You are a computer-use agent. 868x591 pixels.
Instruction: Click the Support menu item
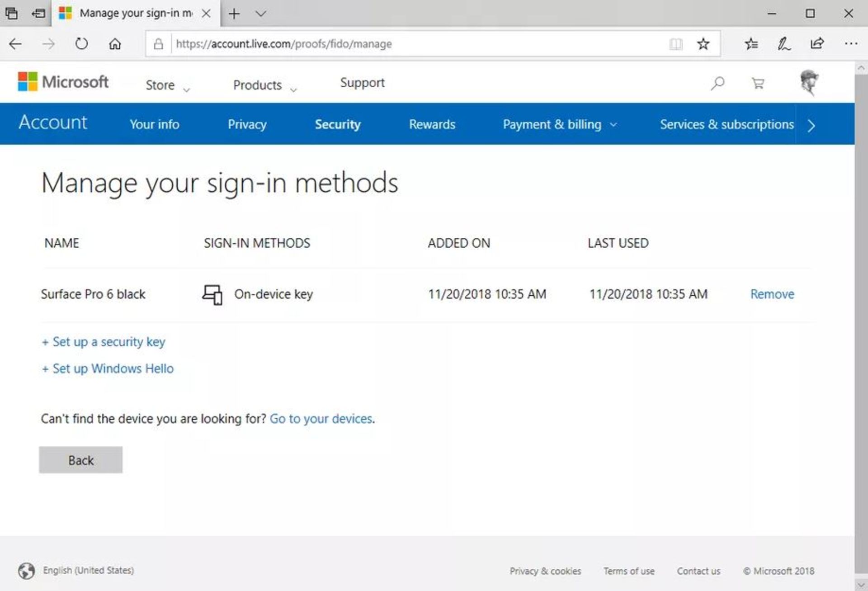click(x=362, y=82)
